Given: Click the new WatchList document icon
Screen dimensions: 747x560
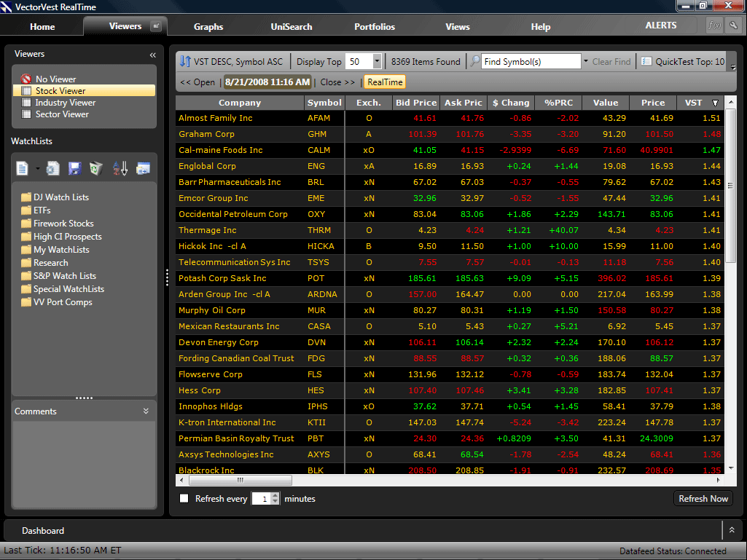Looking at the screenshot, I should pyautogui.click(x=23, y=168).
